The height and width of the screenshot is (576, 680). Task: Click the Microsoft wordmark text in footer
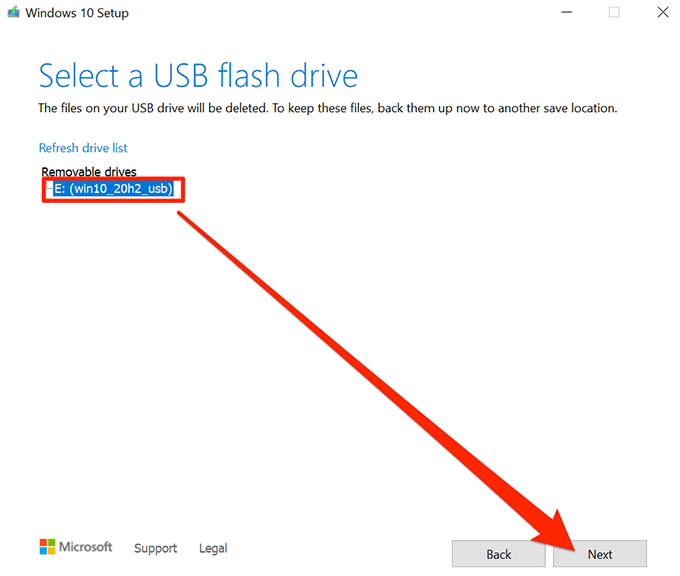[85, 547]
